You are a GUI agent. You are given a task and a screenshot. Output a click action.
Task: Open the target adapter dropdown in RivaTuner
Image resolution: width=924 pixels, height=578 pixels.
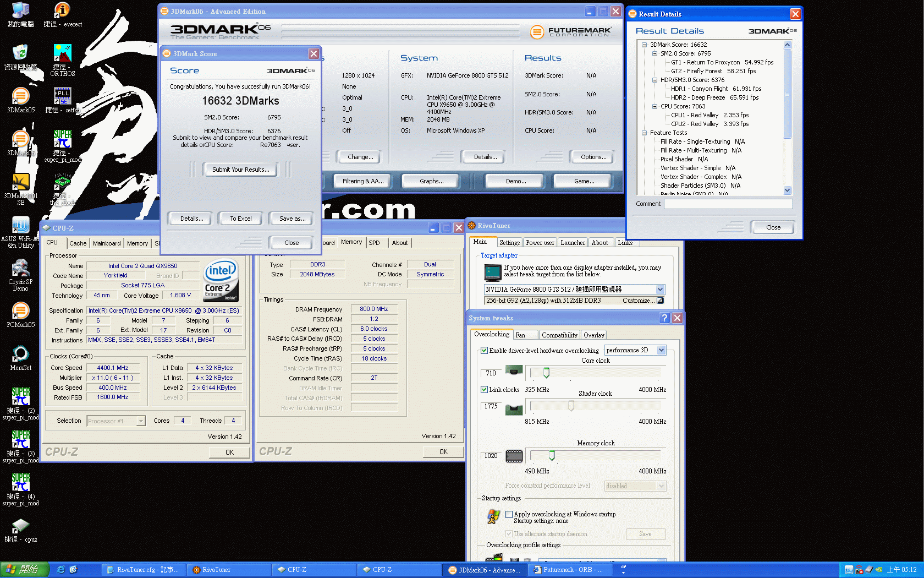[660, 290]
